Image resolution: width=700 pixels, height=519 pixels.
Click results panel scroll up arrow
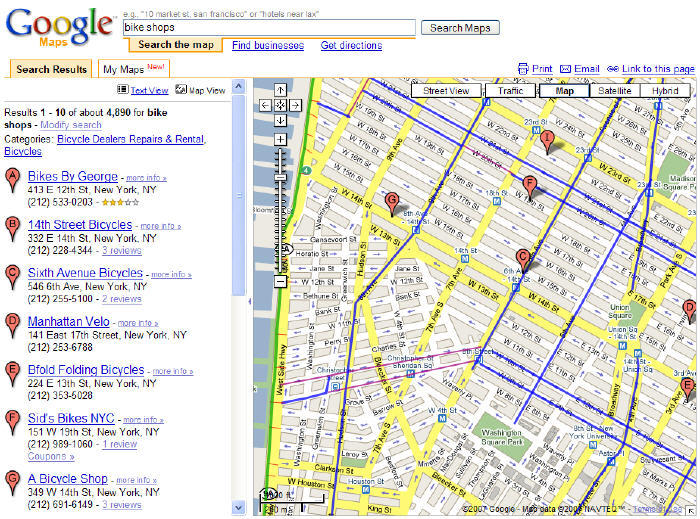click(239, 86)
